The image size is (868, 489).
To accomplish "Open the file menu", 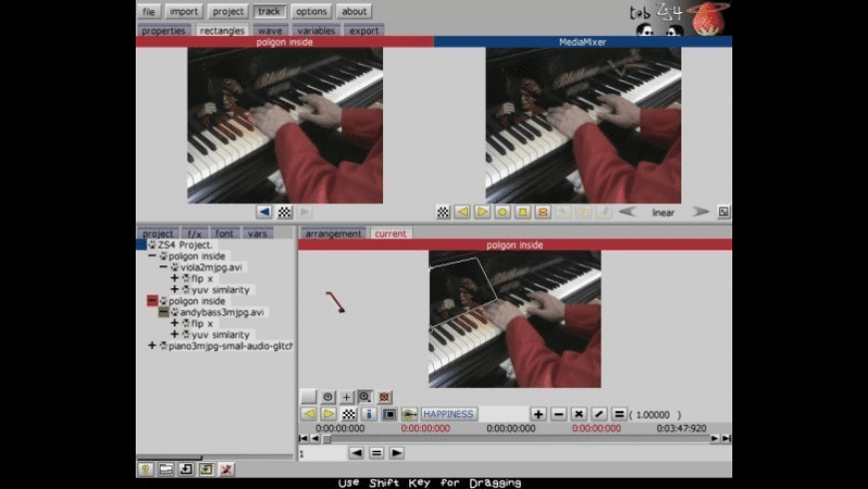I will (x=149, y=11).
